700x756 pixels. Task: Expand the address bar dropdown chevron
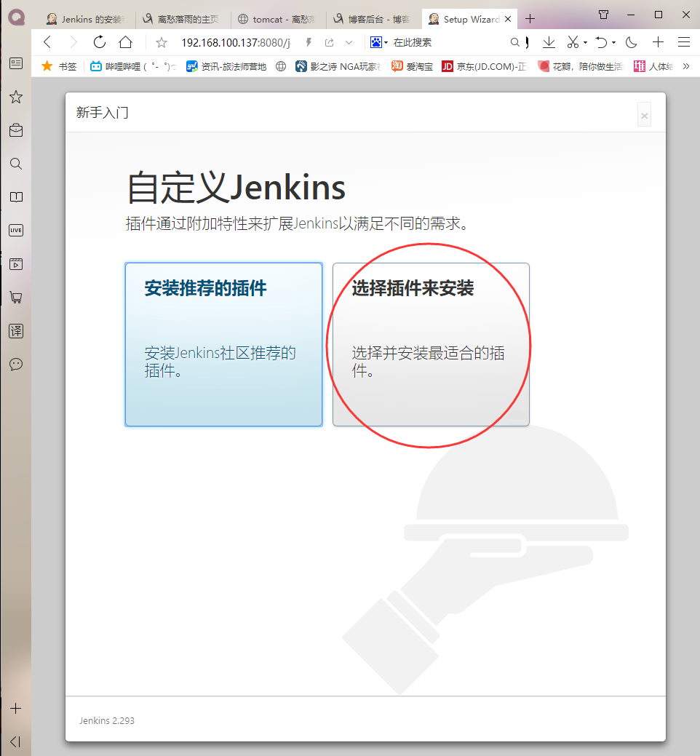tap(349, 42)
